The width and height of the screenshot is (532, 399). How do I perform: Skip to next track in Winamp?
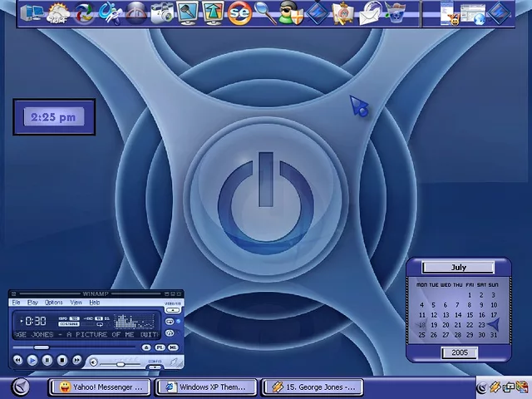77,361
